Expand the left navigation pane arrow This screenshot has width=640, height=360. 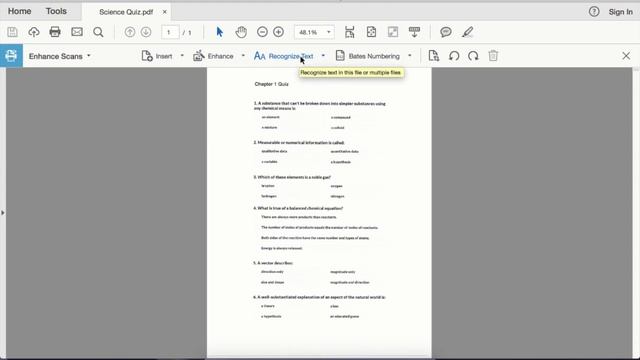[2, 213]
